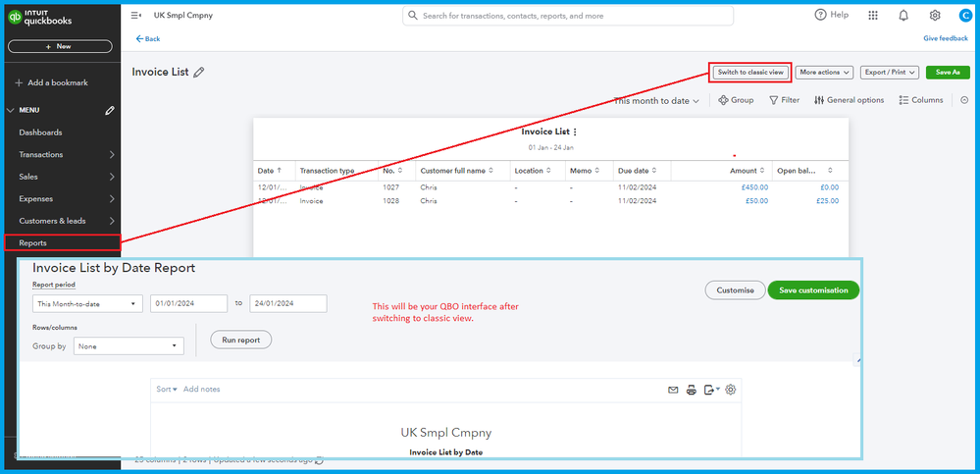
Task: Open Export / Print dropdown
Action: tap(890, 73)
